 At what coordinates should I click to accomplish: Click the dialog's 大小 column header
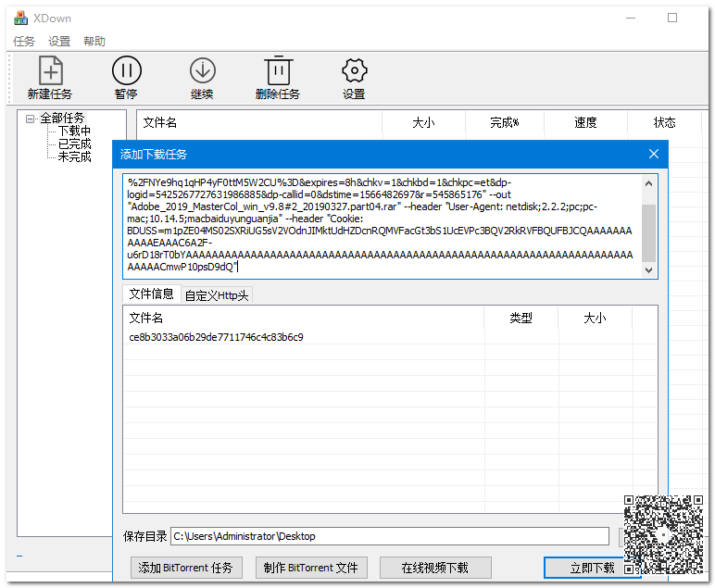coord(596,318)
